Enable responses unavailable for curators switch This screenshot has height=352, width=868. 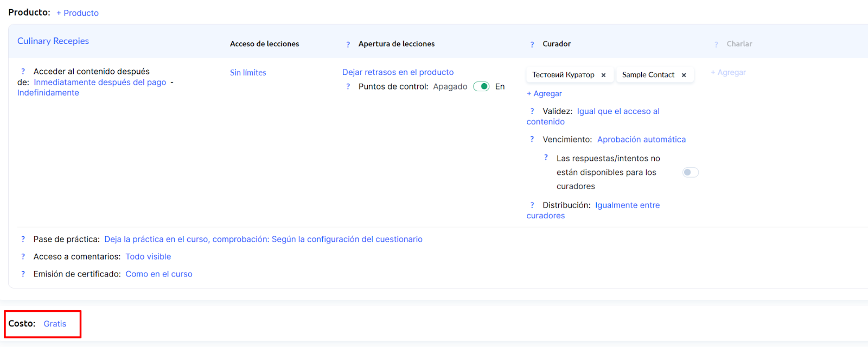[690, 173]
